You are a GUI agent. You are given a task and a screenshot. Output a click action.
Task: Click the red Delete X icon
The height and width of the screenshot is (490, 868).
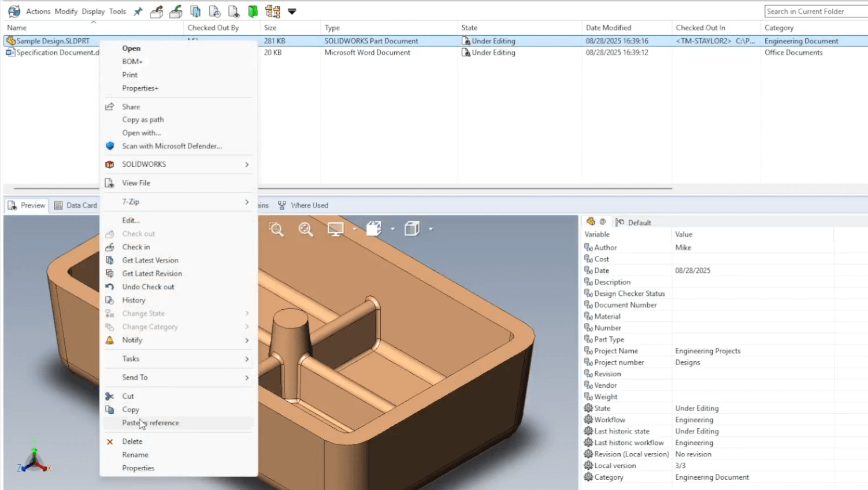[x=110, y=441]
